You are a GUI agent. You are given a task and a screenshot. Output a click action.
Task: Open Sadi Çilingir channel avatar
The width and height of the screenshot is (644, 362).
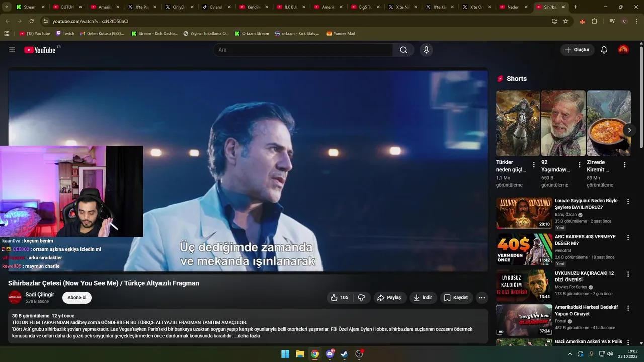(15, 297)
